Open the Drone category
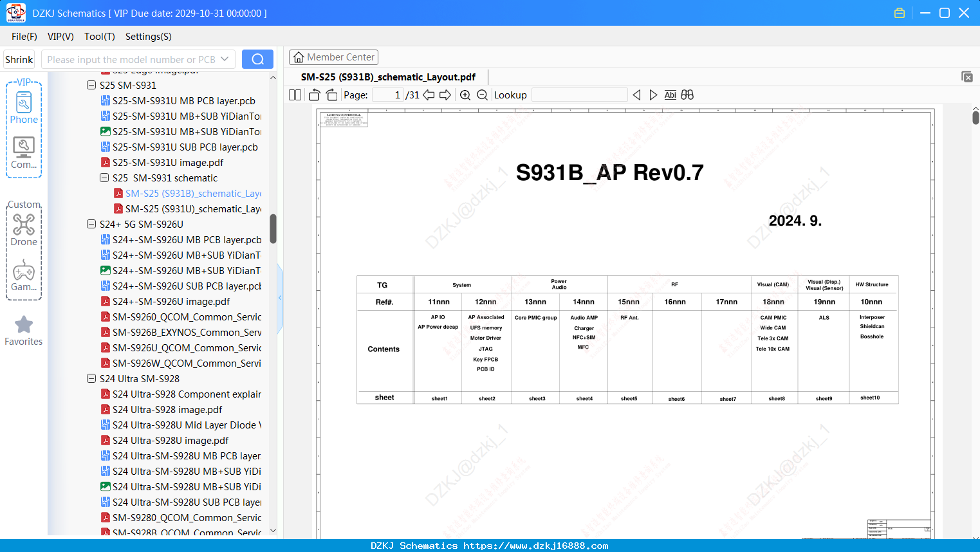 pos(24,230)
